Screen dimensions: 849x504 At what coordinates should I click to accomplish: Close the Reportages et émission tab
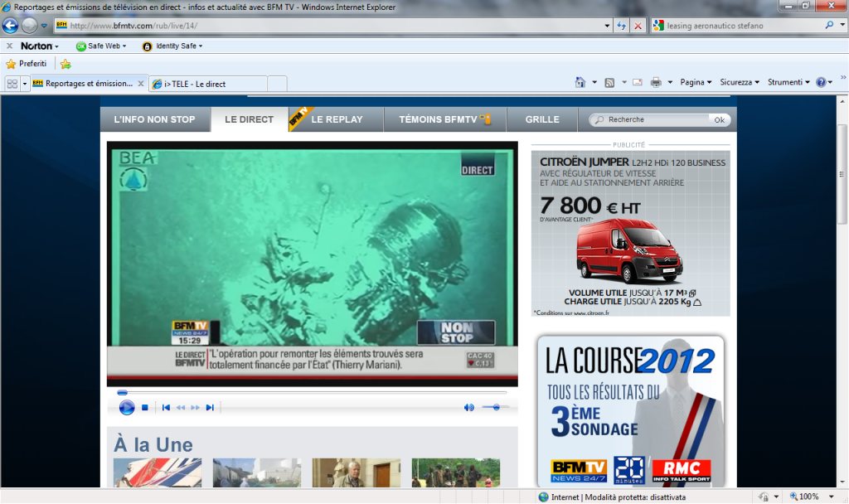tap(141, 84)
